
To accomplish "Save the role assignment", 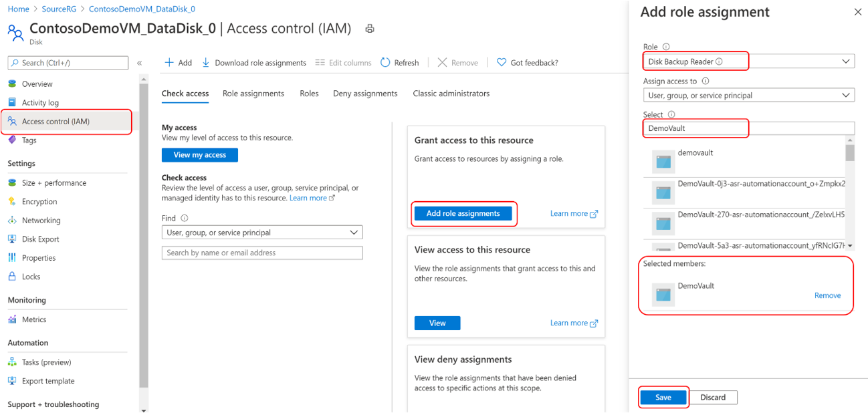I will (x=663, y=397).
